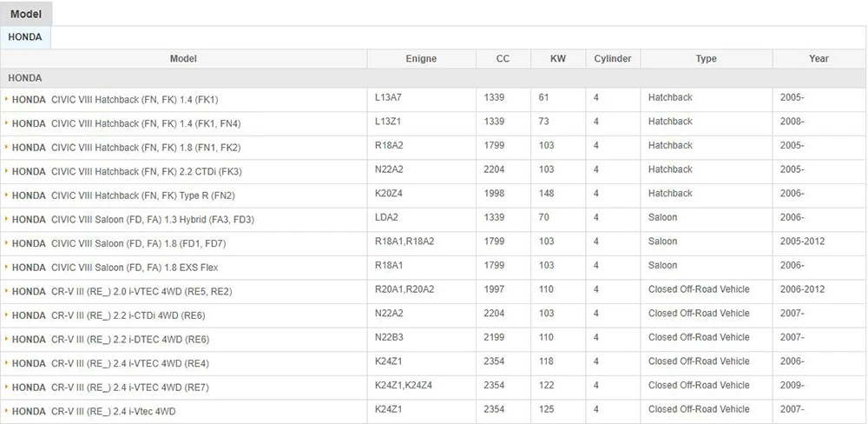Click arrow icon next to CR-V III 2.0 i-VTEC 4WD
Screen dimensions: 868x424
pos(7,291)
